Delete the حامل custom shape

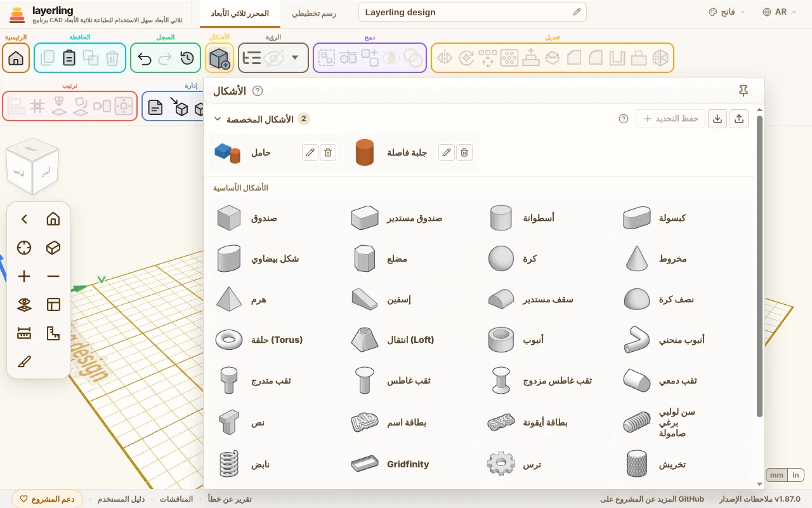[327, 152]
